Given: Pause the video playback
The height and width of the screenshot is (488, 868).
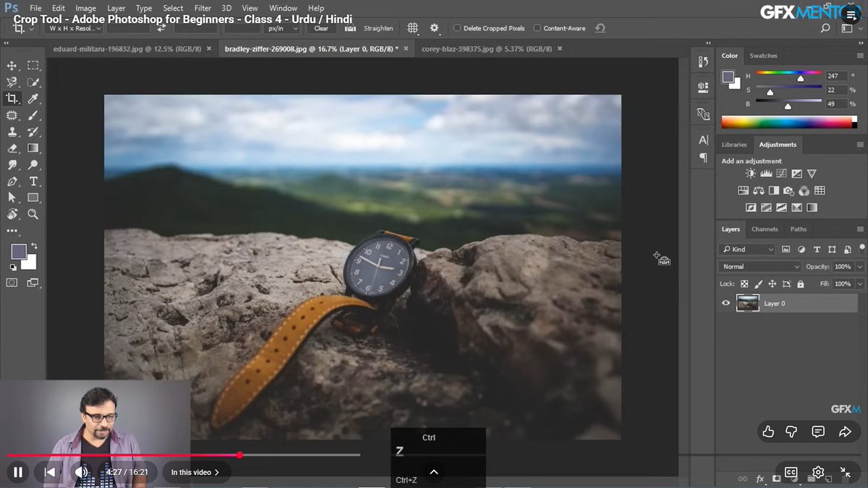Looking at the screenshot, I should [x=18, y=472].
